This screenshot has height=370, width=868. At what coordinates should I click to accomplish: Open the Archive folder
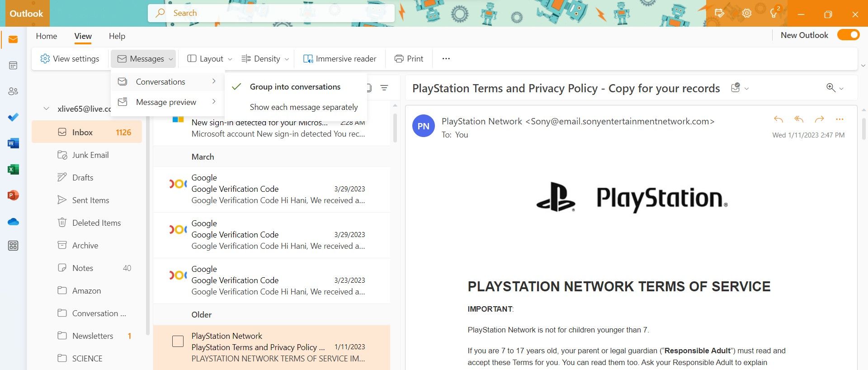coord(87,246)
